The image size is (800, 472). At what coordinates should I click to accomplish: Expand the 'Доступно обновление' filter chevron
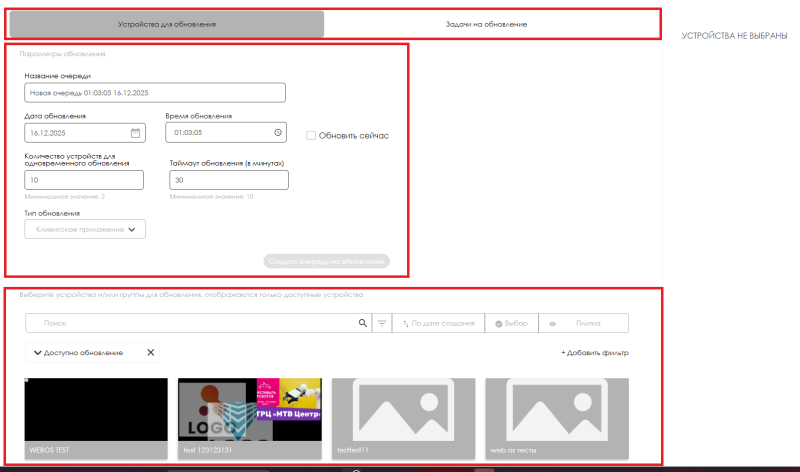38,353
